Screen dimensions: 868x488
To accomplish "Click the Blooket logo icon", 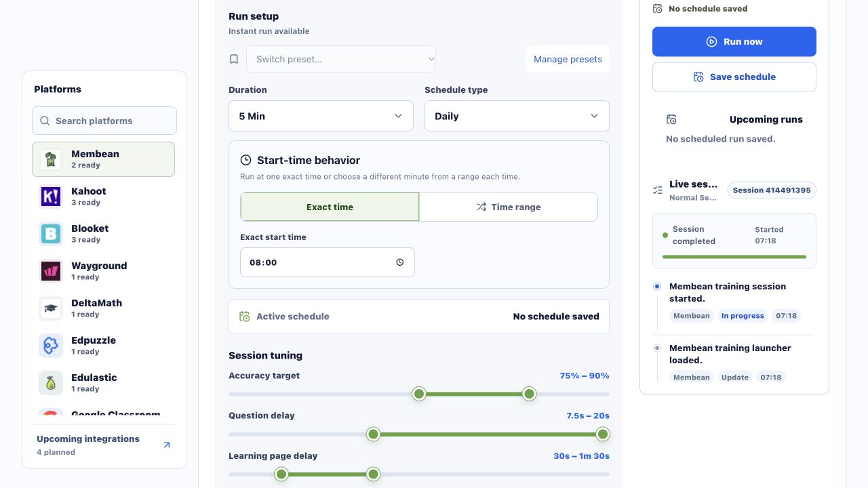I will click(x=50, y=234).
